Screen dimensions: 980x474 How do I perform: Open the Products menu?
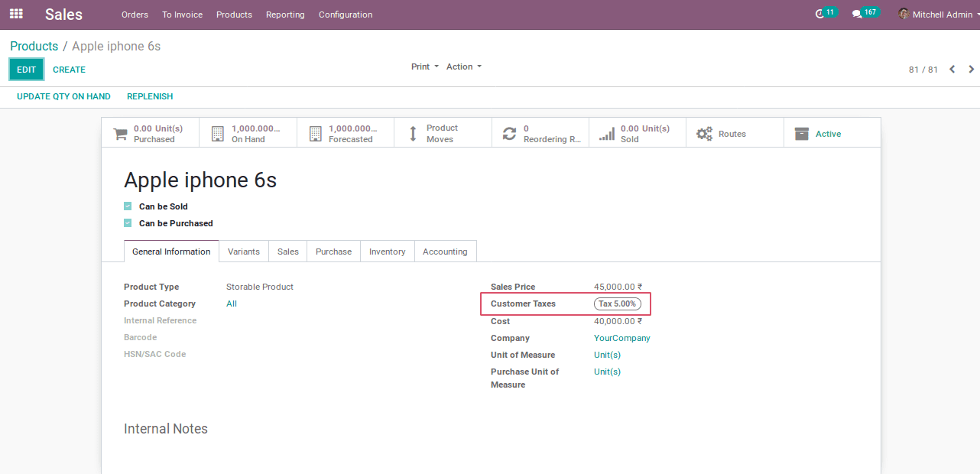click(234, 15)
